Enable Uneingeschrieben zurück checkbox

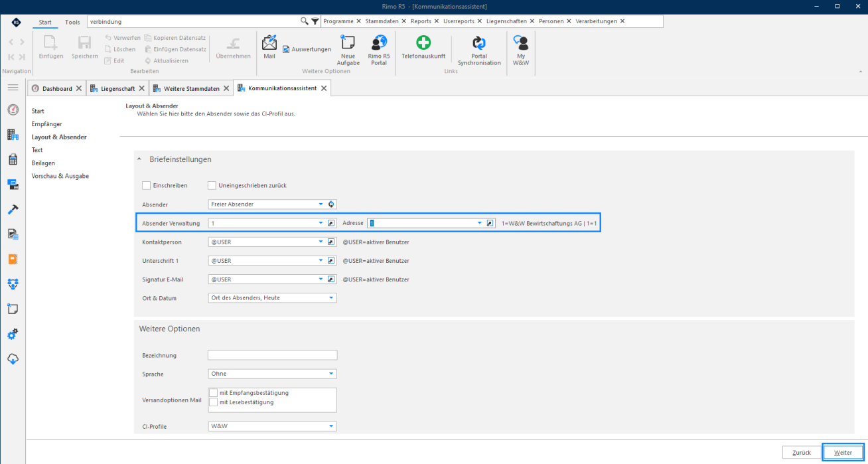point(212,185)
